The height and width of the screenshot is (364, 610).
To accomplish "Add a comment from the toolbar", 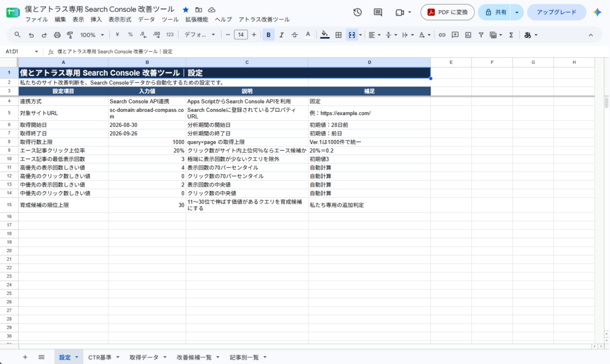I will [455, 35].
